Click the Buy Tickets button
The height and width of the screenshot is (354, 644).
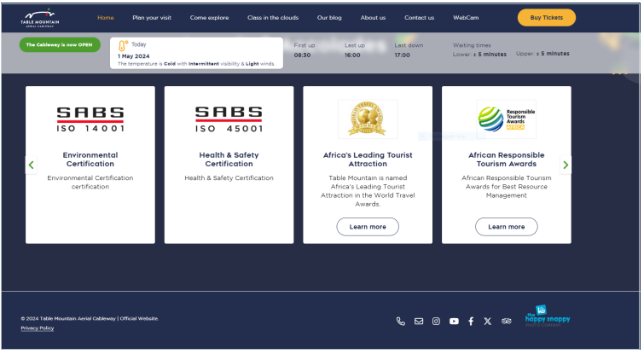click(x=546, y=18)
